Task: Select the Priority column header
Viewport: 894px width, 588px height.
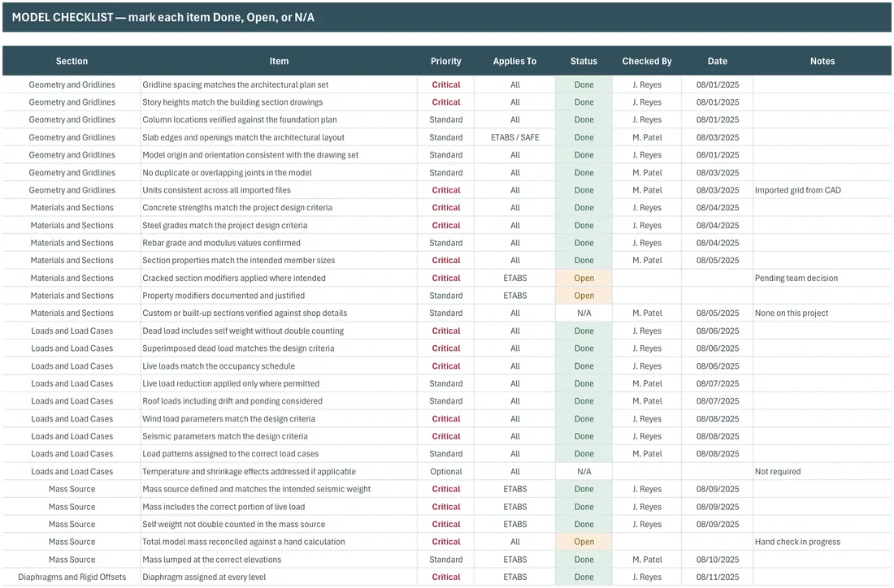Action: tap(446, 61)
